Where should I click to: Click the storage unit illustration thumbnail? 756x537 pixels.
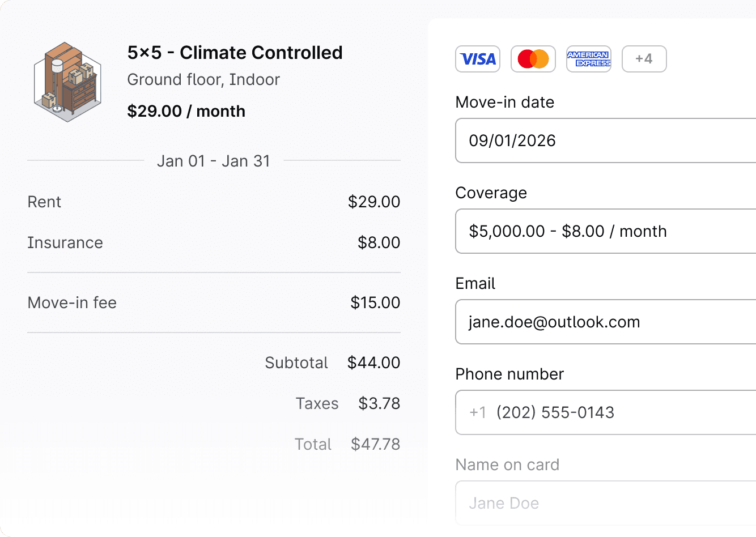[68, 82]
